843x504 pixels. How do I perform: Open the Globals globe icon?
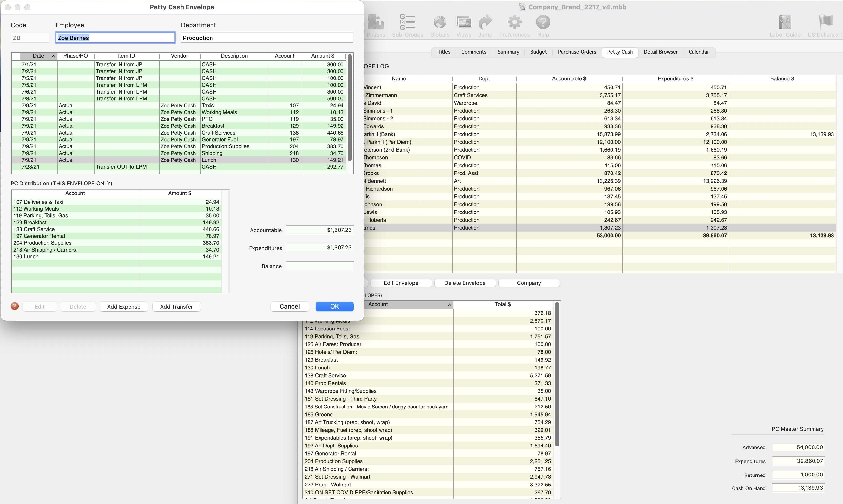click(x=440, y=22)
